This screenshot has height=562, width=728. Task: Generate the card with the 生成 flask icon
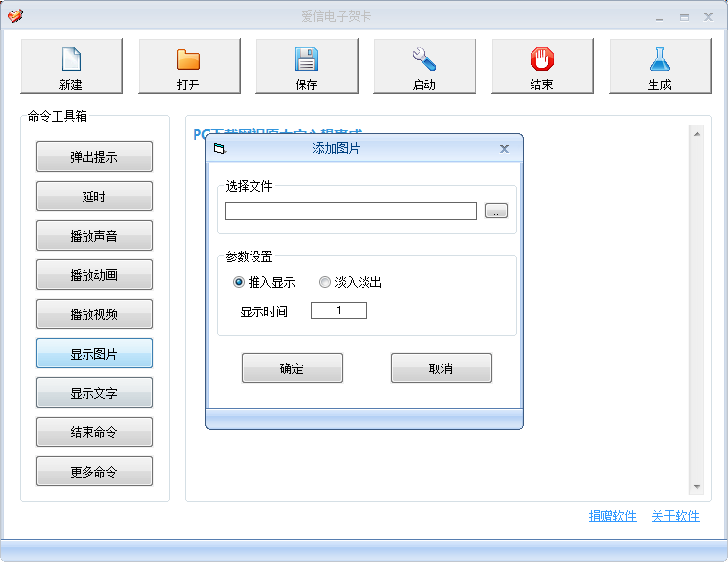(660, 59)
